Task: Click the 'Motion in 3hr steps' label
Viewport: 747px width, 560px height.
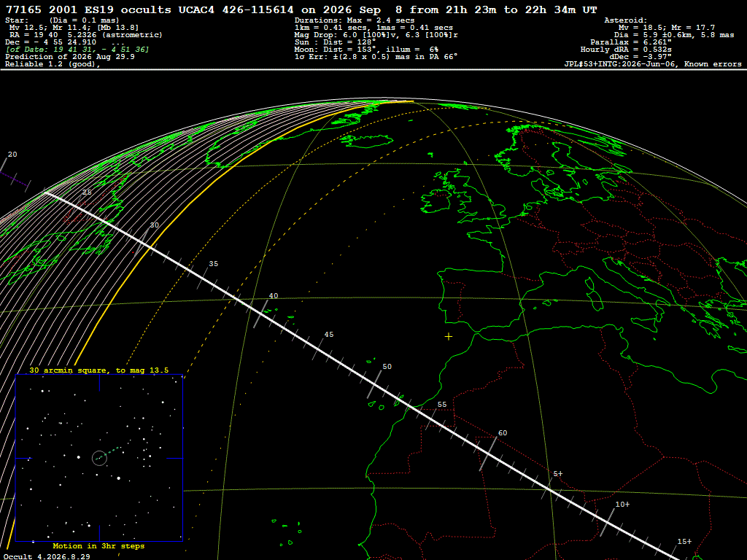Action: click(x=98, y=546)
